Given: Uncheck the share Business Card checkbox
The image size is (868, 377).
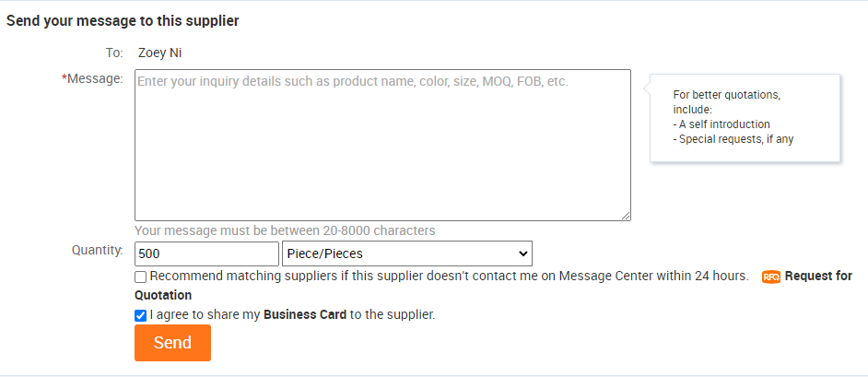Looking at the screenshot, I should click(x=141, y=315).
